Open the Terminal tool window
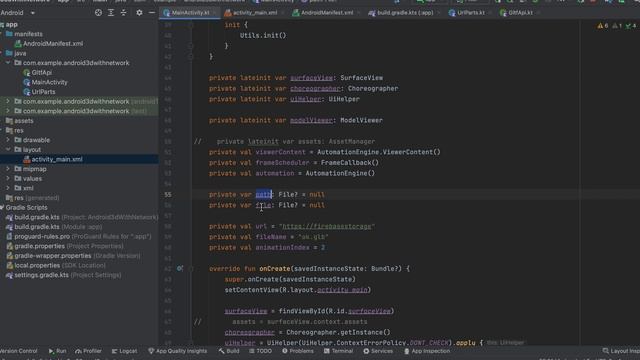640x360 pixels. pyautogui.click(x=338, y=351)
